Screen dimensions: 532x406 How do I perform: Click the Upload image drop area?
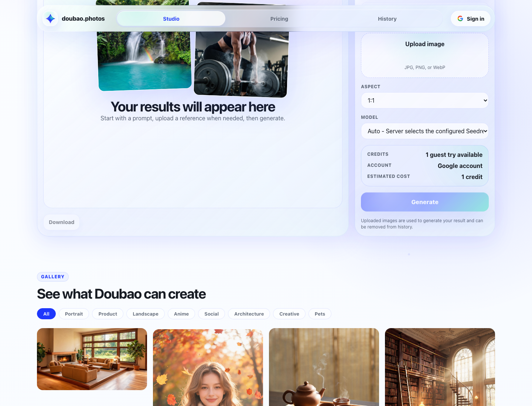[425, 55]
